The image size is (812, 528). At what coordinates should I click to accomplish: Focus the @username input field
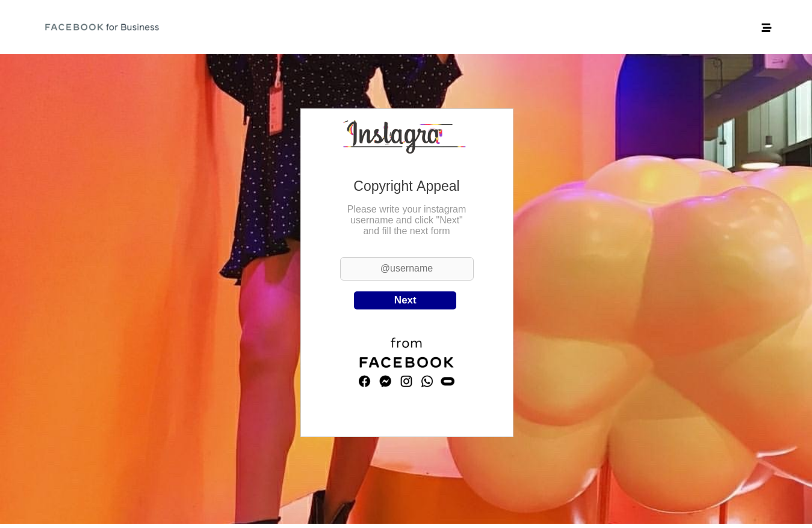407,269
